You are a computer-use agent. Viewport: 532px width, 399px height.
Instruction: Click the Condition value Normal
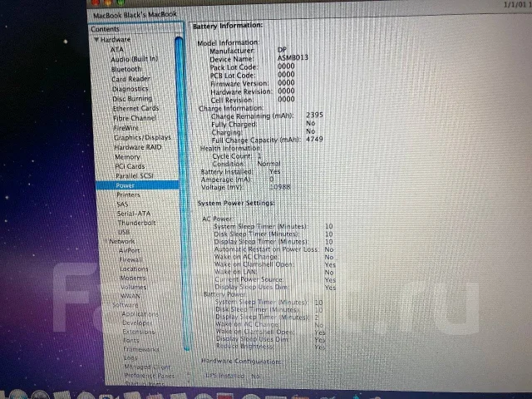point(268,164)
